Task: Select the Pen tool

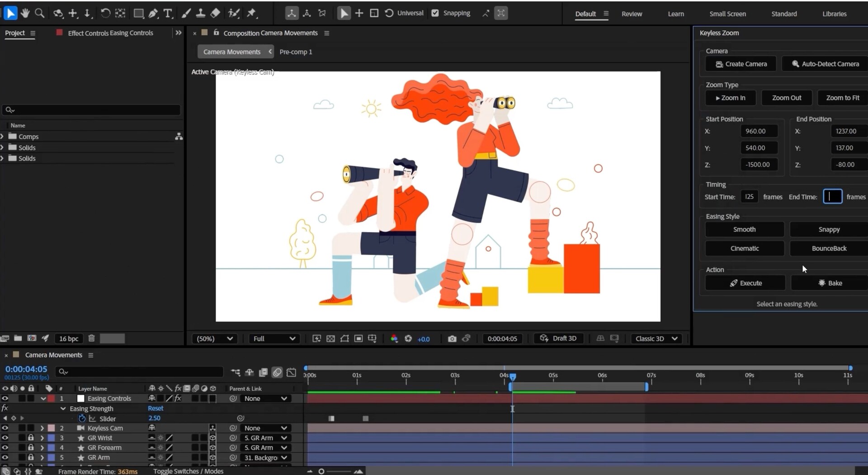Action: (153, 13)
